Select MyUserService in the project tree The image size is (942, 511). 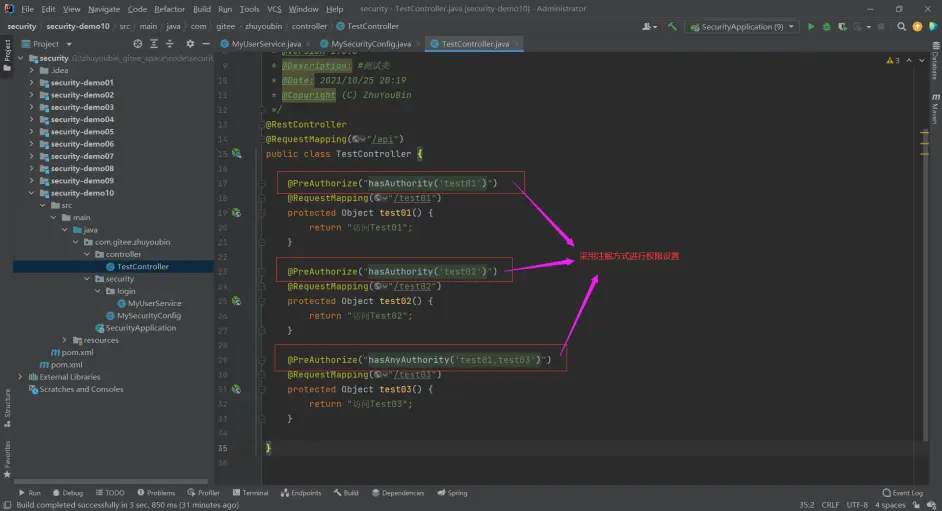[x=155, y=303]
